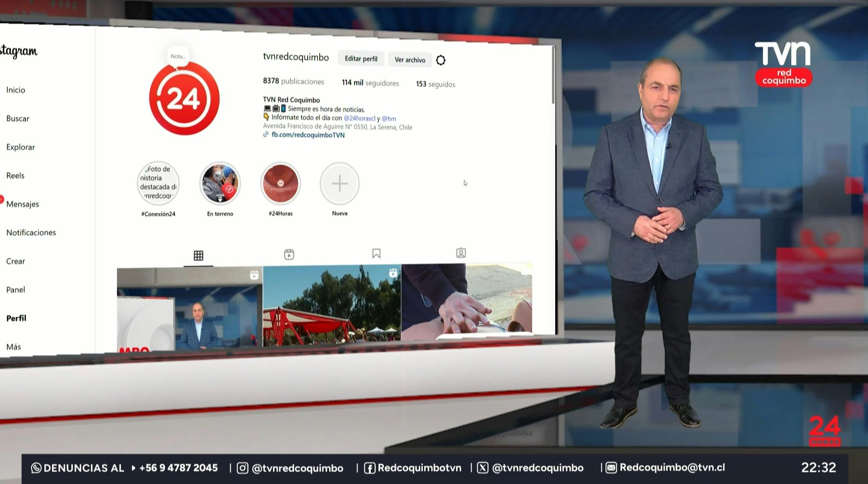This screenshot has height=484, width=868.
Task: Open the #Conexión24 story highlight
Action: point(158,183)
